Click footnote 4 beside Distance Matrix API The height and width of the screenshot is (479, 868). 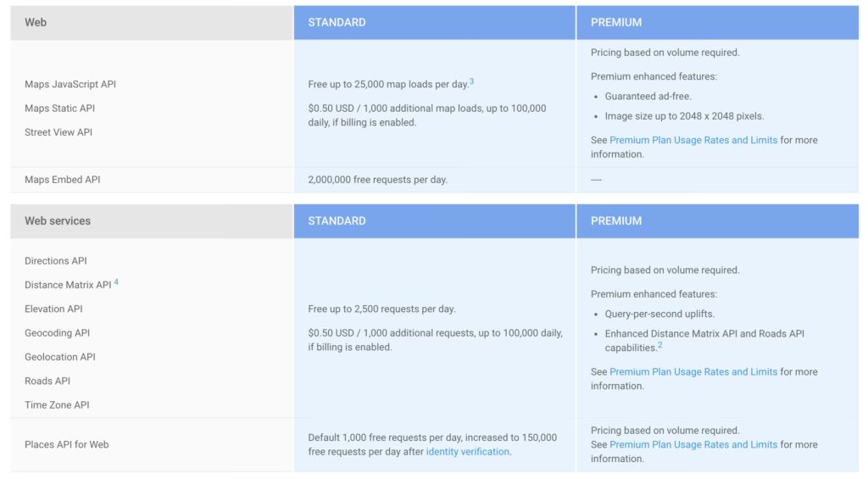tap(116, 282)
